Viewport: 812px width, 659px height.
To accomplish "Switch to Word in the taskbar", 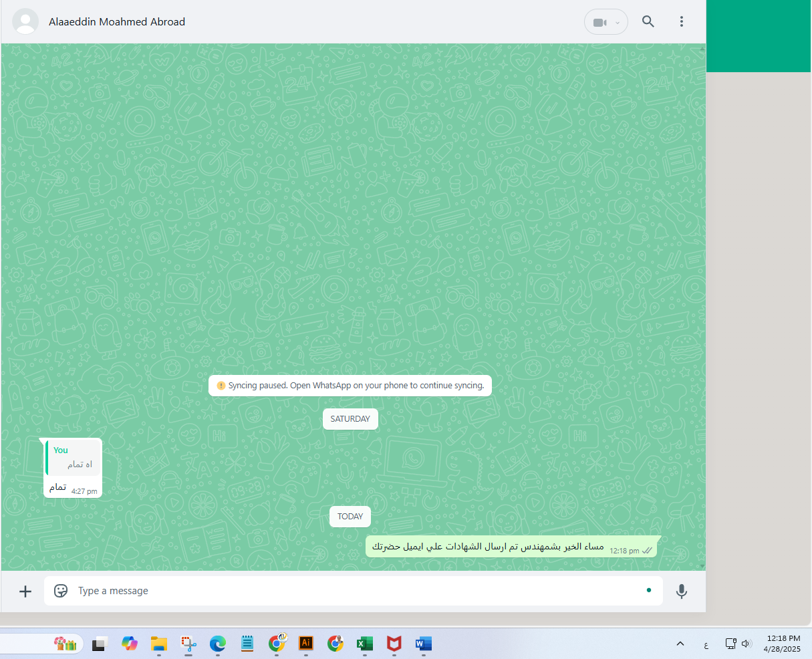I will point(424,644).
